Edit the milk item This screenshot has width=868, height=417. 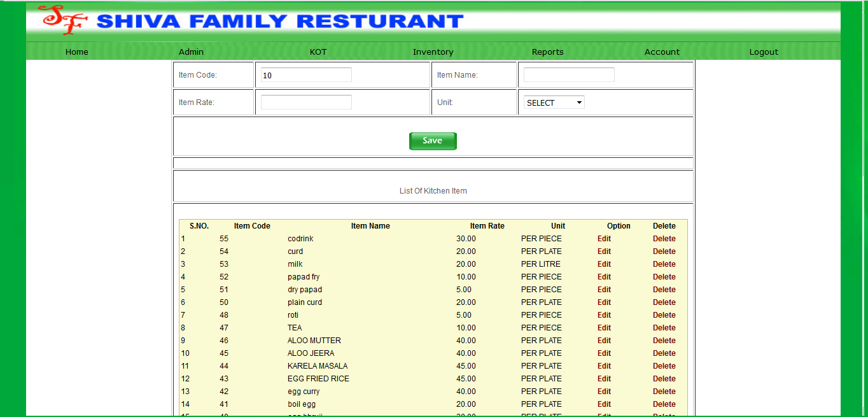pyautogui.click(x=604, y=264)
